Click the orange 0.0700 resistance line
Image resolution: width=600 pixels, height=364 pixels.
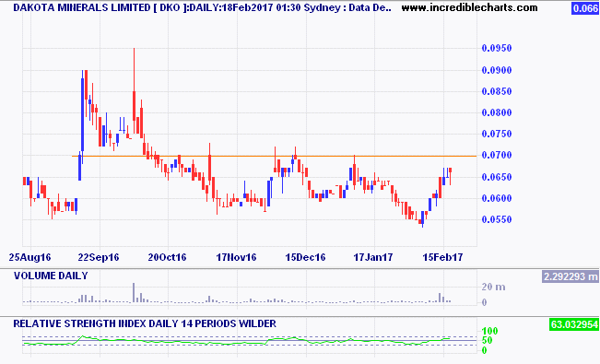274,156
